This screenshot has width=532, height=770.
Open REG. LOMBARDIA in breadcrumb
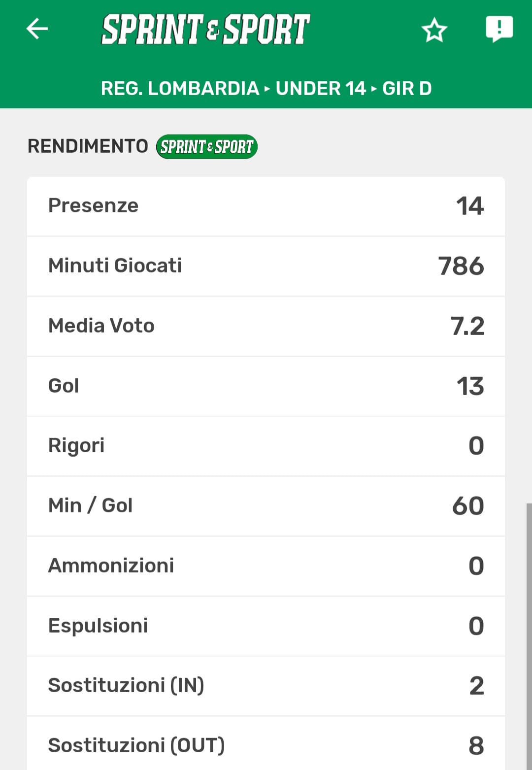pyautogui.click(x=180, y=89)
